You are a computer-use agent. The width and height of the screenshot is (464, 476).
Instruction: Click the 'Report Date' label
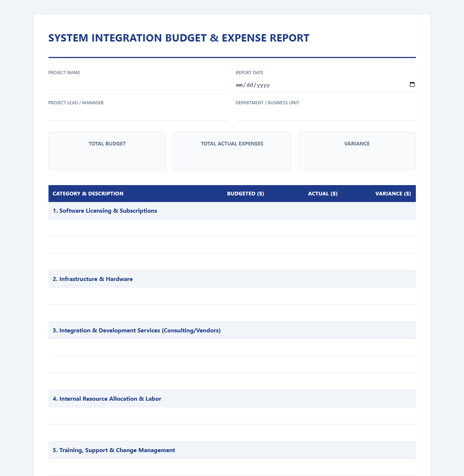pos(249,73)
